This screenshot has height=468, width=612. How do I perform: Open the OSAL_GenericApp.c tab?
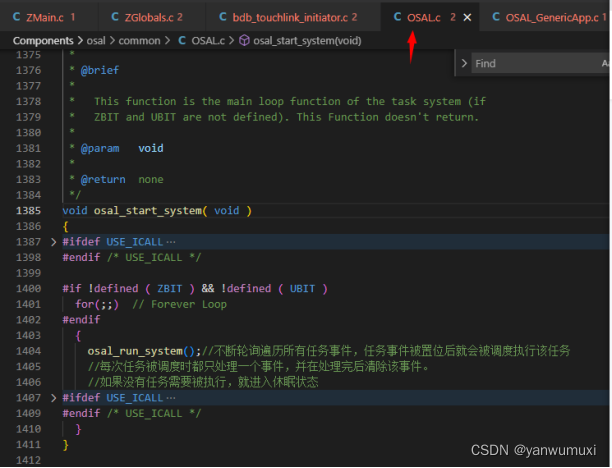point(546,17)
